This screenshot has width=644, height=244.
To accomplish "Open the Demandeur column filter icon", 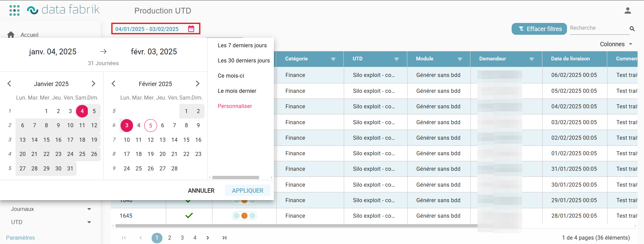I will 532,59.
